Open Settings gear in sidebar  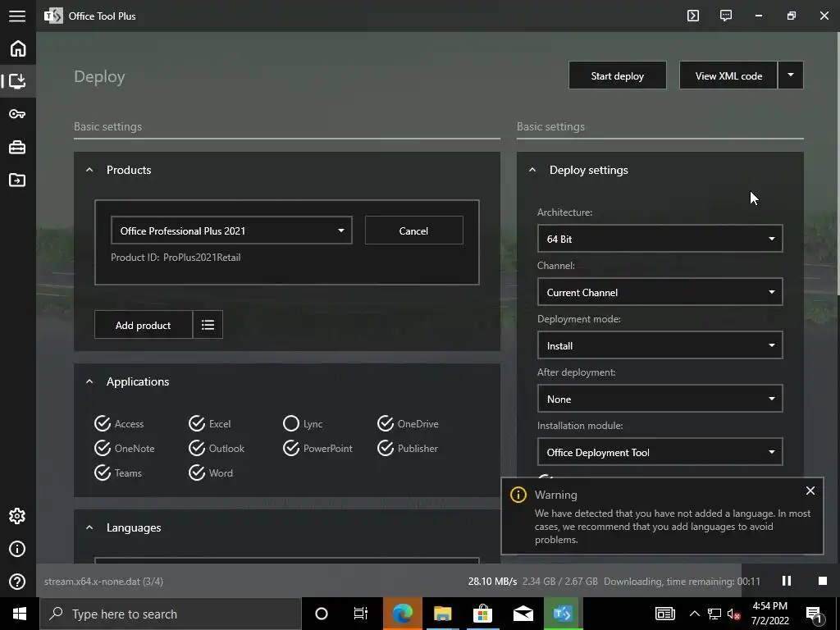point(17,516)
